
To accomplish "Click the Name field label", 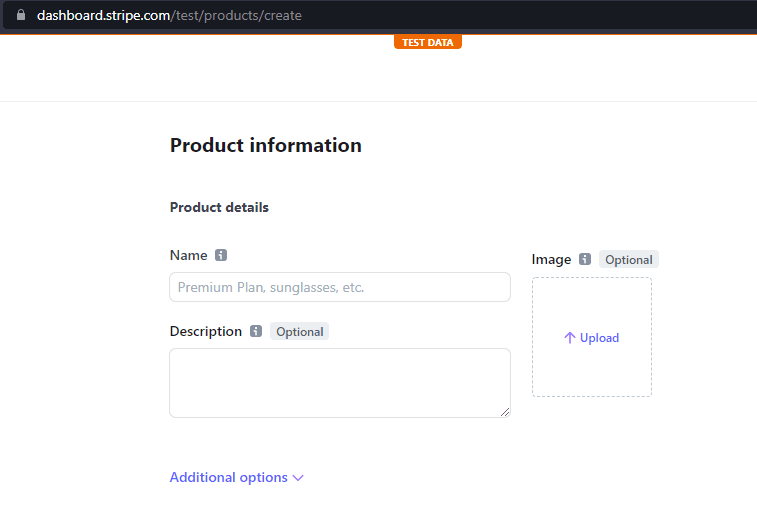I will [x=189, y=256].
